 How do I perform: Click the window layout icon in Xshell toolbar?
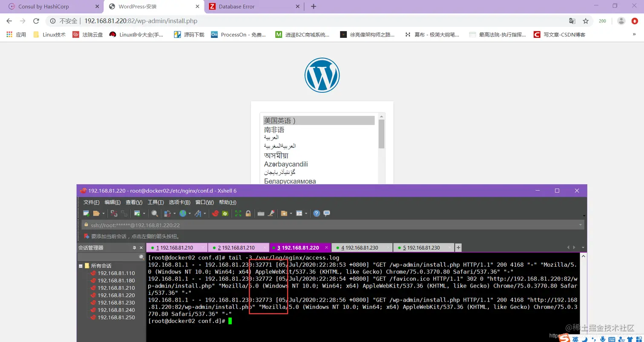[x=299, y=214]
